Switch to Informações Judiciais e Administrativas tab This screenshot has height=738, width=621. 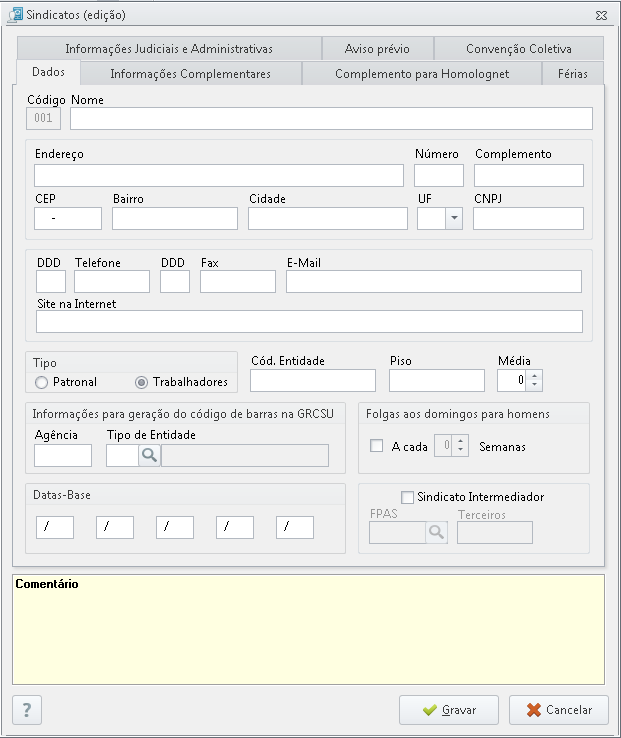click(x=169, y=49)
